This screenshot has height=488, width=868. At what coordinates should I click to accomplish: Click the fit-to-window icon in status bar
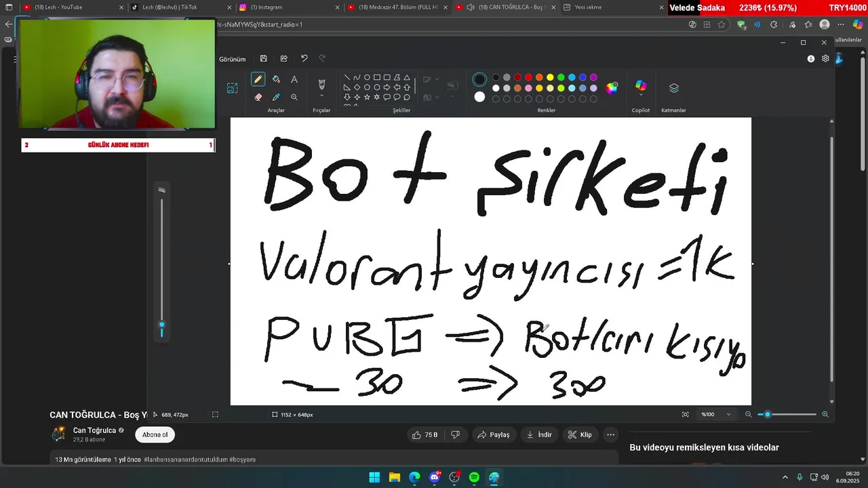[686, 414]
